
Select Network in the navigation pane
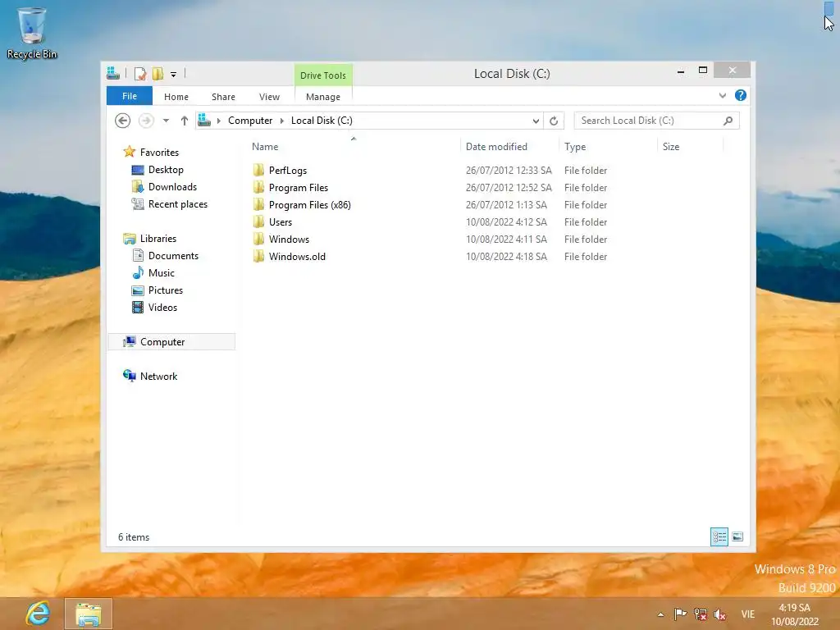point(158,376)
